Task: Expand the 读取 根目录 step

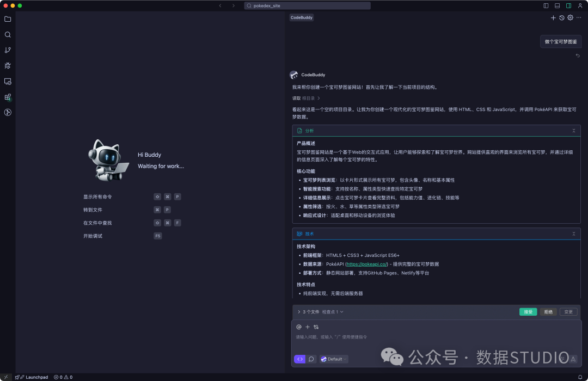Action: tap(306, 99)
